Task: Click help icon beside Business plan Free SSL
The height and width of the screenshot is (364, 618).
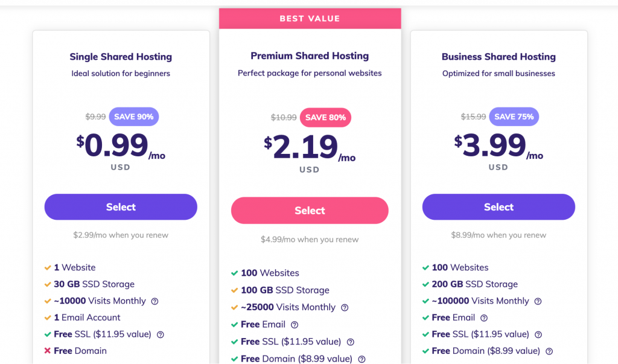Action: pyautogui.click(x=538, y=334)
